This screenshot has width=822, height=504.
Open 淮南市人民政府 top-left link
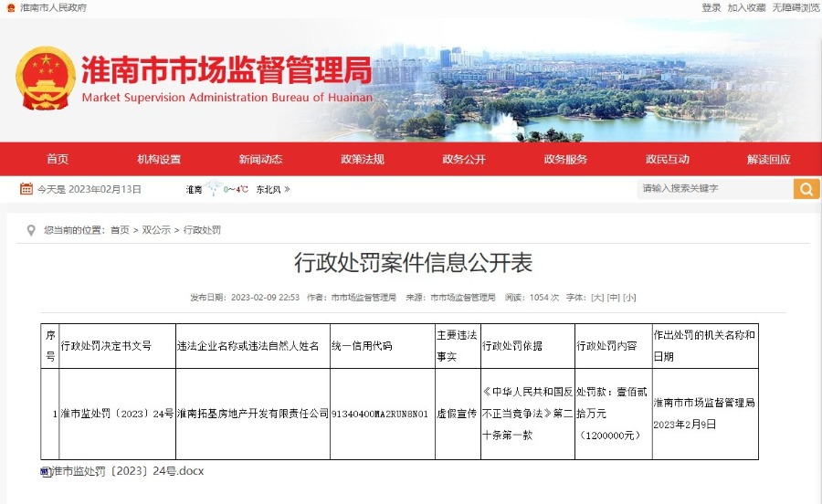tap(54, 7)
